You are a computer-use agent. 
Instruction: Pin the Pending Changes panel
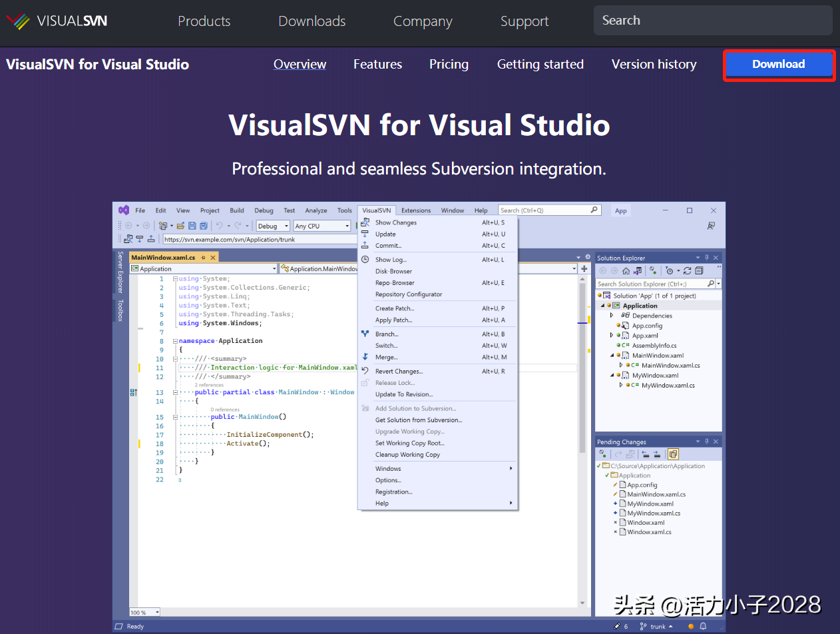[706, 442]
